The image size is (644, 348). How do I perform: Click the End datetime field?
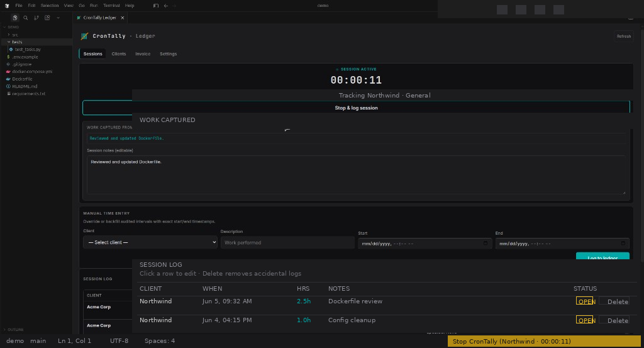pyautogui.click(x=562, y=244)
